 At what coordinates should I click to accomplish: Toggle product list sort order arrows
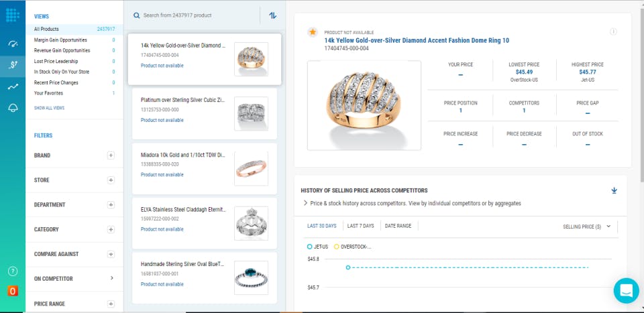(272, 15)
